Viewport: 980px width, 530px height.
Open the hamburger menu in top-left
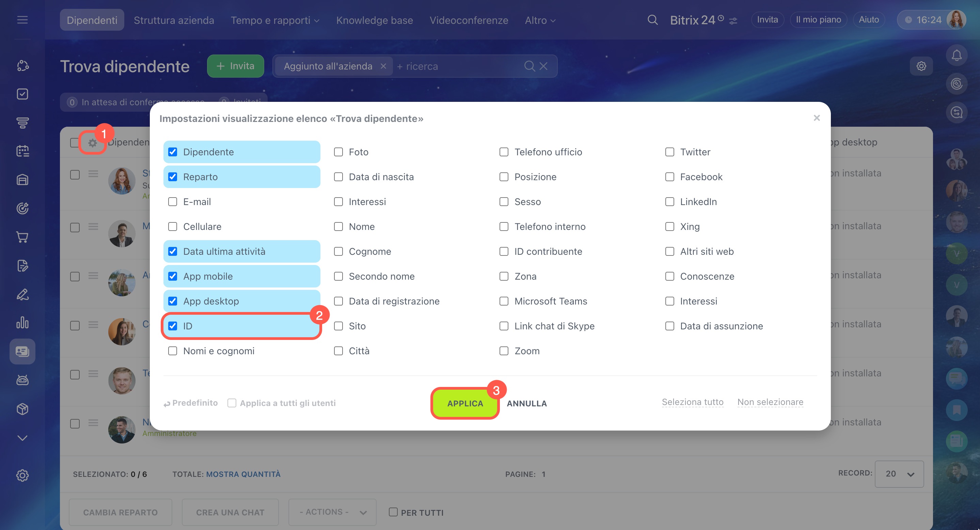22,20
